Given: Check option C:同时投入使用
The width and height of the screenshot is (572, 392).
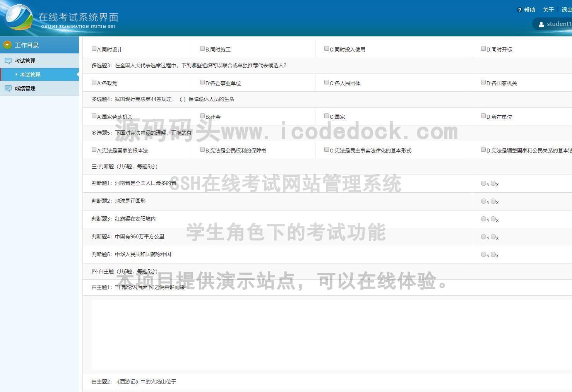Looking at the screenshot, I should 327,48.
